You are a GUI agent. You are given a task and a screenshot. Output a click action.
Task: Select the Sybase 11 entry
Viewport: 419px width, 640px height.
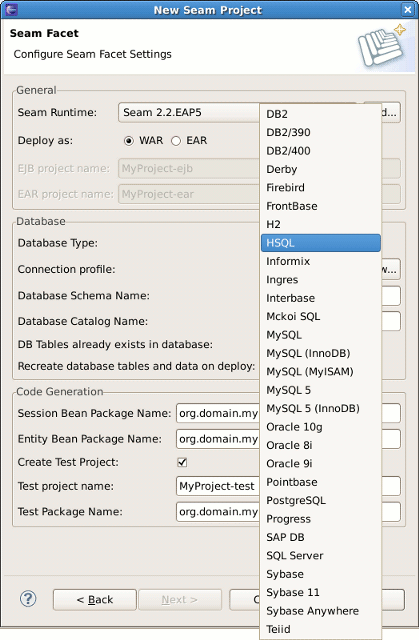[321, 592]
